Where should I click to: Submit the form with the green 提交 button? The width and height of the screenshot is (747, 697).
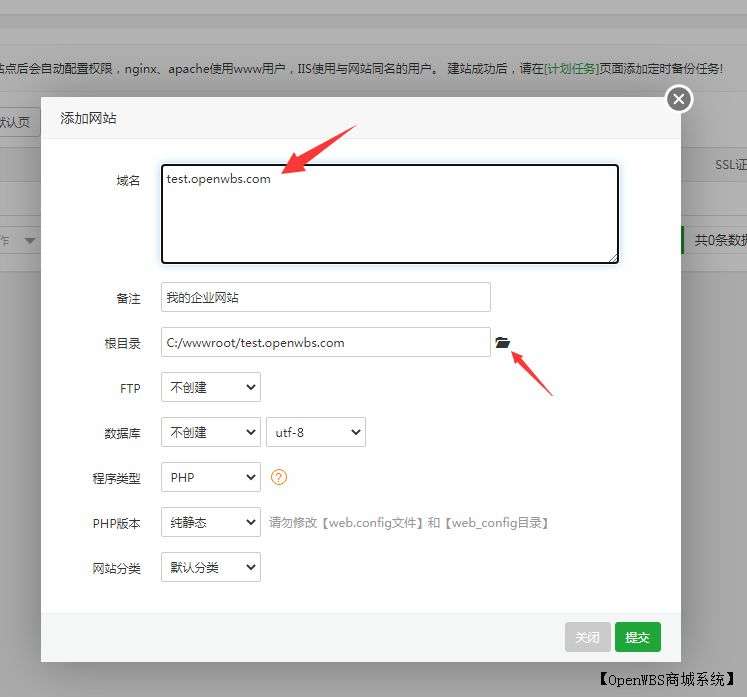tap(637, 637)
